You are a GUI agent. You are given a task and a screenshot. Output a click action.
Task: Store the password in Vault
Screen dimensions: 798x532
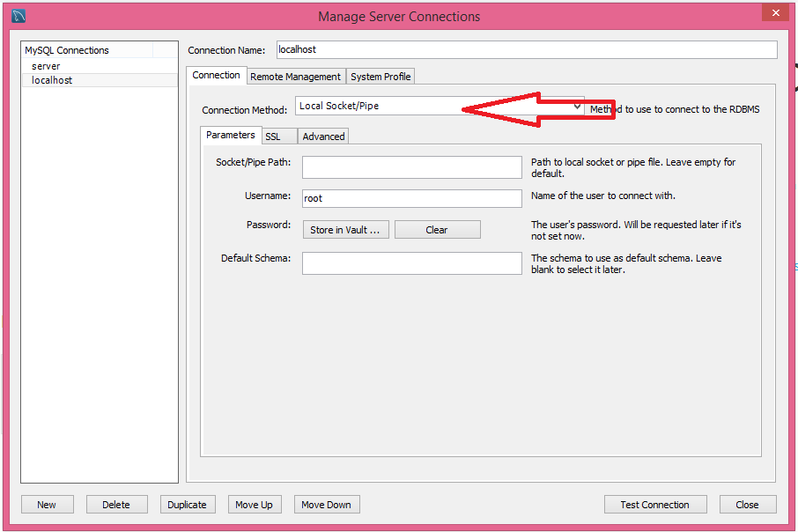[345, 229]
